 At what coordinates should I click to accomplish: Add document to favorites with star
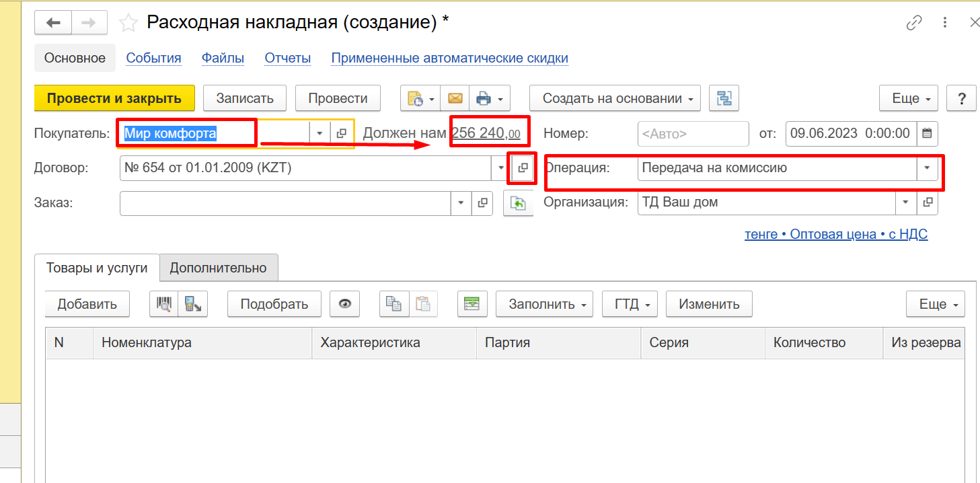coord(128,23)
